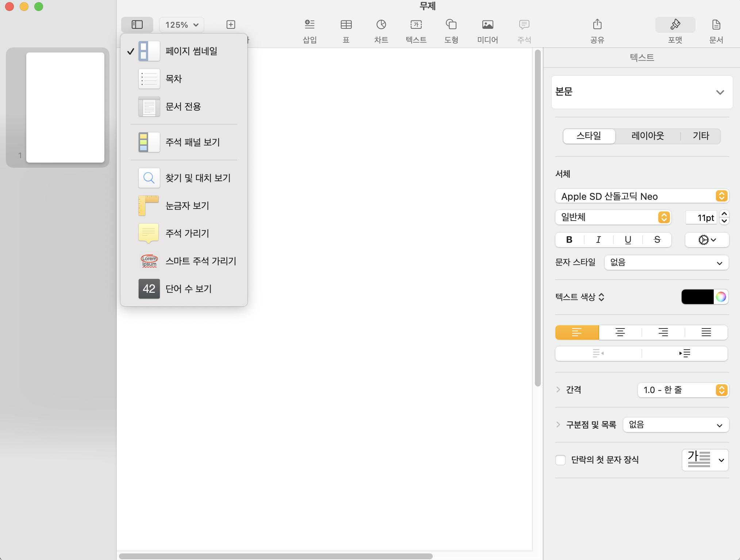The height and width of the screenshot is (560, 740).
Task: Expand the 간격 spacing section
Action: [558, 390]
